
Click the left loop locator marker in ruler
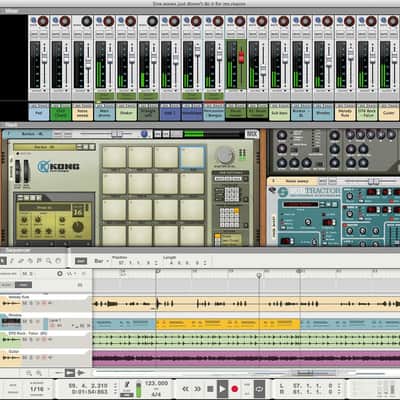click(x=157, y=271)
